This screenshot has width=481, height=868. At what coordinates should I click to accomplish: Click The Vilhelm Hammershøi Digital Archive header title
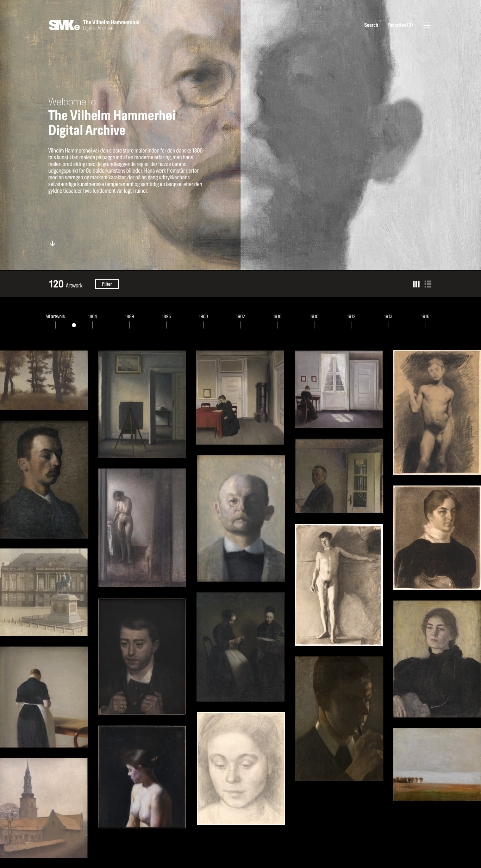(111, 25)
